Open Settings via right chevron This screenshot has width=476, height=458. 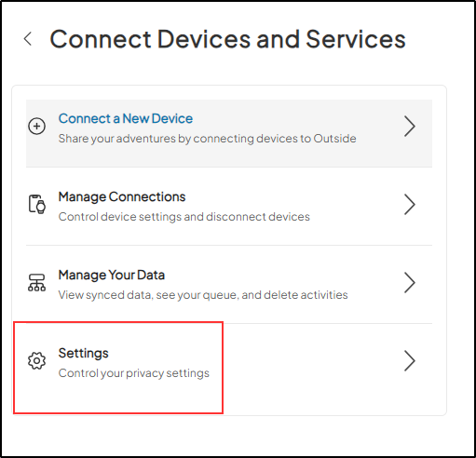(x=410, y=361)
